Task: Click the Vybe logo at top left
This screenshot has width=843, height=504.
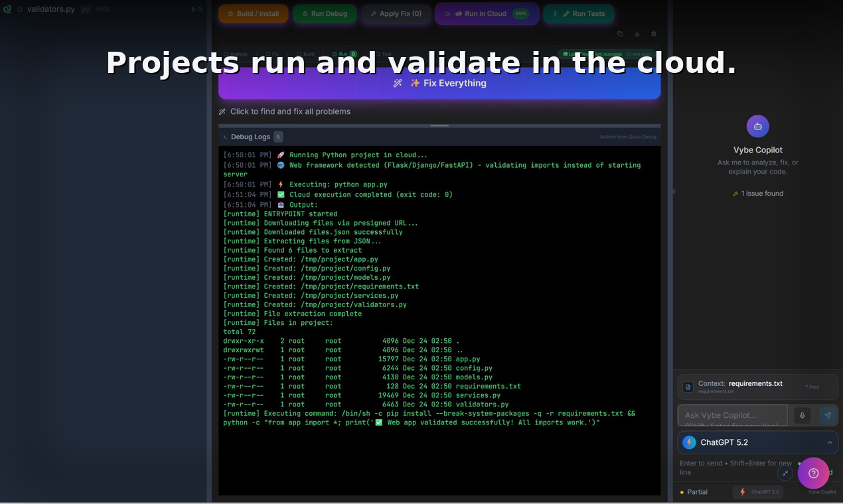Action: [x=7, y=9]
